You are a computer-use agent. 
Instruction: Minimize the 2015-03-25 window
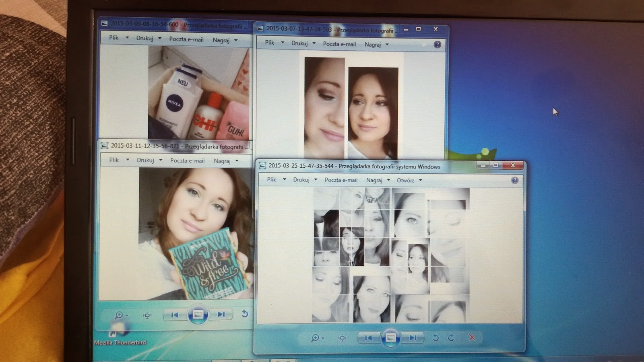coord(483,165)
